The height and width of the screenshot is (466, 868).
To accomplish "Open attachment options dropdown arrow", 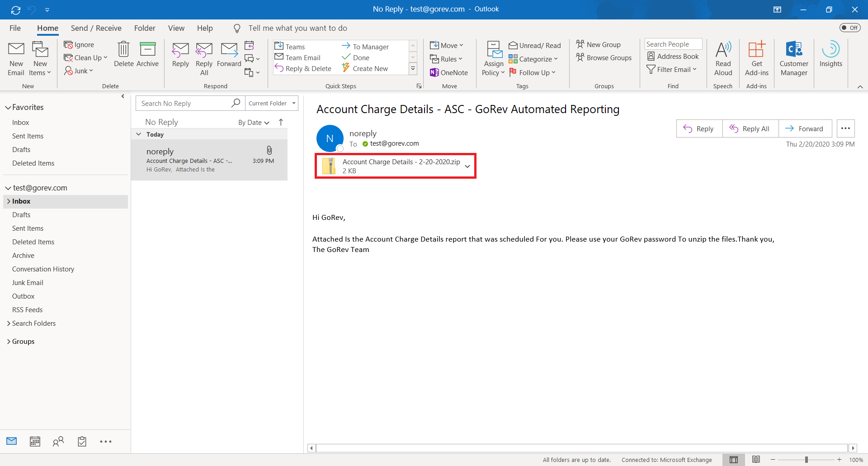I will point(467,166).
